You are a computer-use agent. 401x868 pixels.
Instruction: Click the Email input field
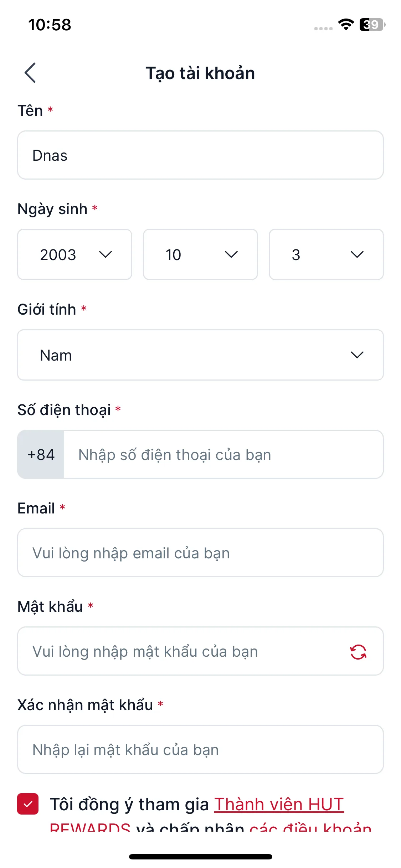point(200,553)
